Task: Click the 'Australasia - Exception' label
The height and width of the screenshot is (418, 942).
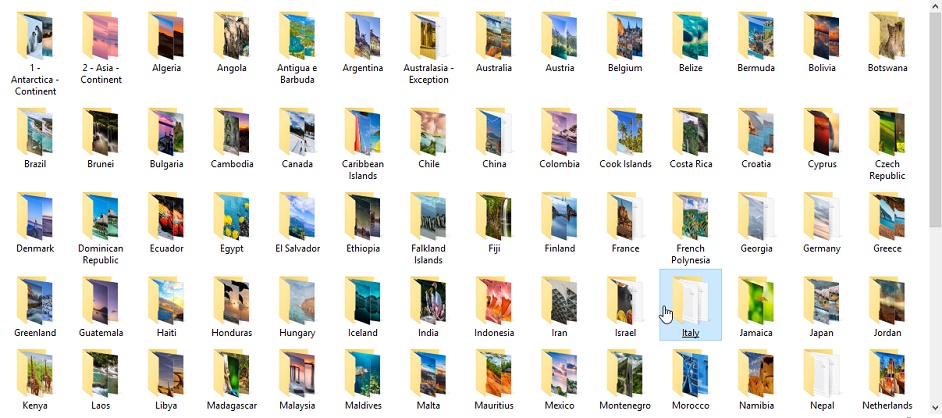Action: pos(428,74)
